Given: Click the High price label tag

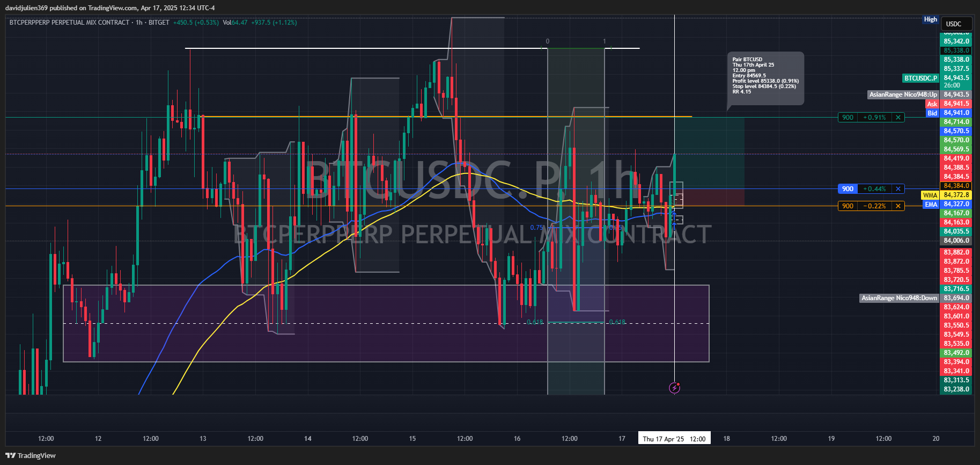Looking at the screenshot, I should [931, 19].
